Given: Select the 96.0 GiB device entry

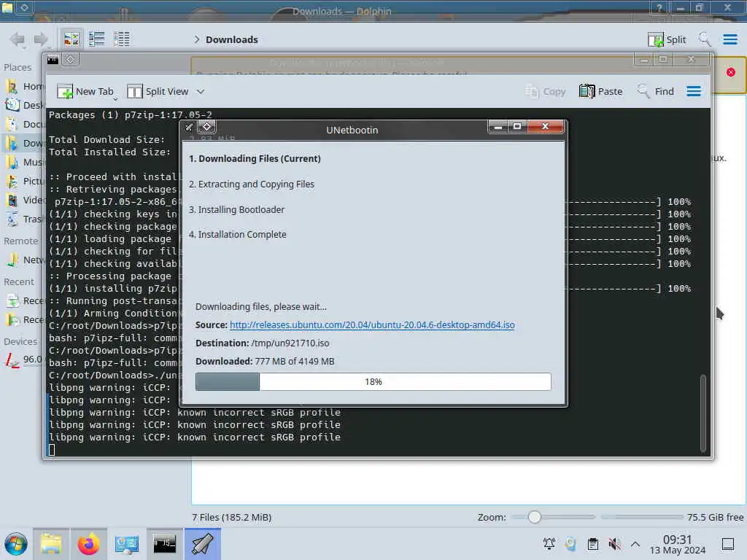Looking at the screenshot, I should [x=24, y=359].
